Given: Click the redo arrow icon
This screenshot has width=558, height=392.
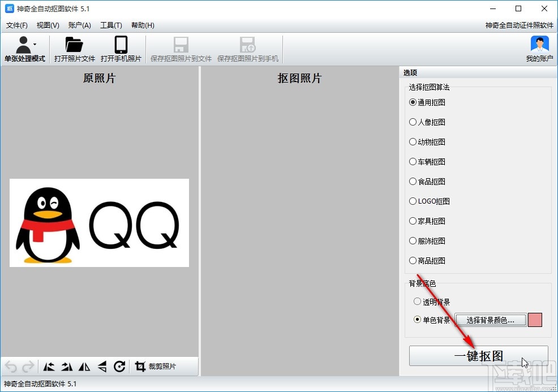Looking at the screenshot, I should click(x=28, y=367).
